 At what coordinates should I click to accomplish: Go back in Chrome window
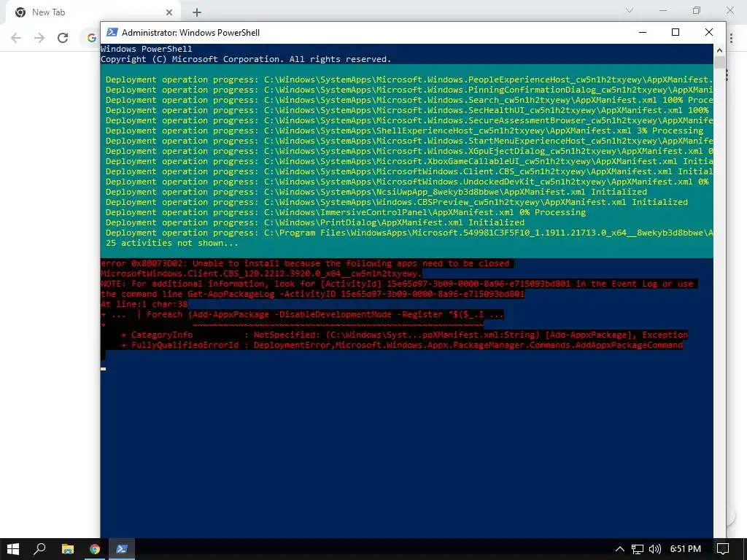coord(16,38)
